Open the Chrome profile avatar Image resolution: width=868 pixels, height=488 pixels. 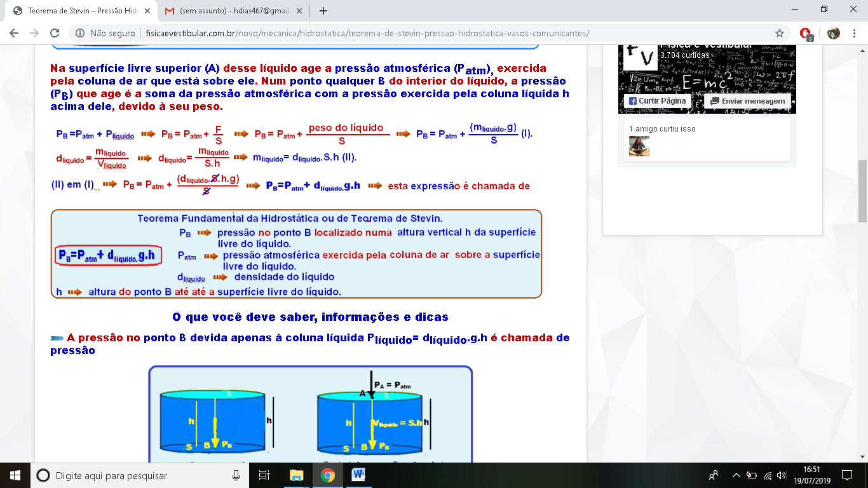[834, 33]
